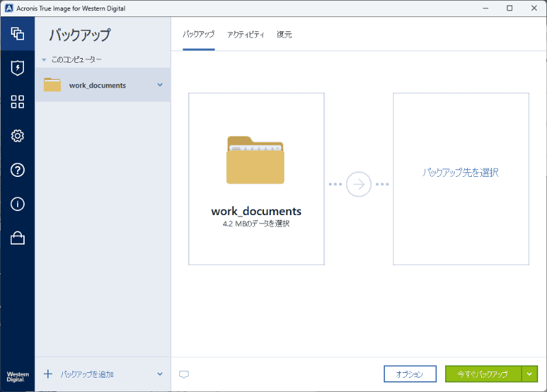Screen dimensions: 547x392
Task: Select work_documents in the backup list
Action: tap(103, 85)
